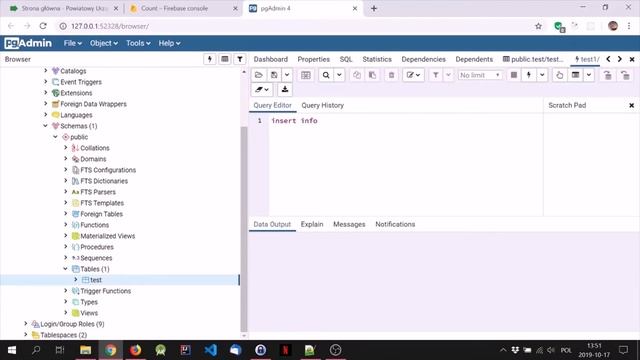Open file icon in query toolbar
Screen dimensions: 640x360
259,75
